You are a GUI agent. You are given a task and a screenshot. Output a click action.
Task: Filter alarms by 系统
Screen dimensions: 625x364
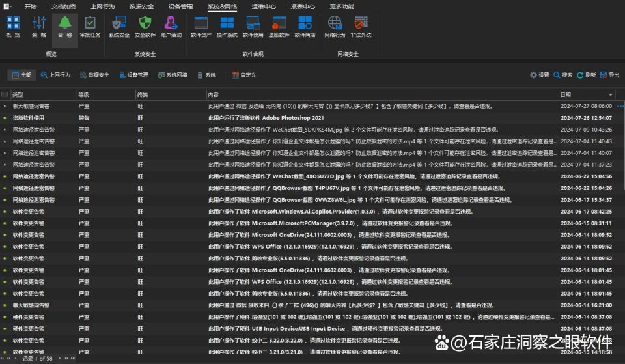click(x=206, y=75)
